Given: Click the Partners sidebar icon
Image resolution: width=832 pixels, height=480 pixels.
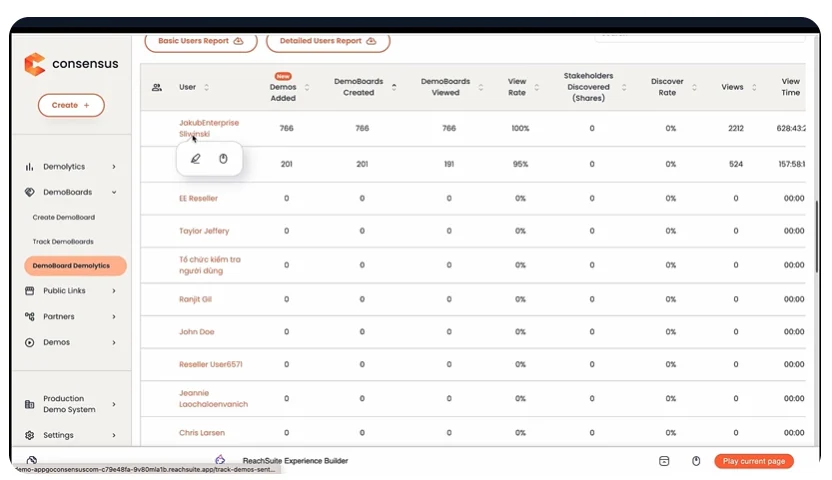Looking at the screenshot, I should coord(30,317).
